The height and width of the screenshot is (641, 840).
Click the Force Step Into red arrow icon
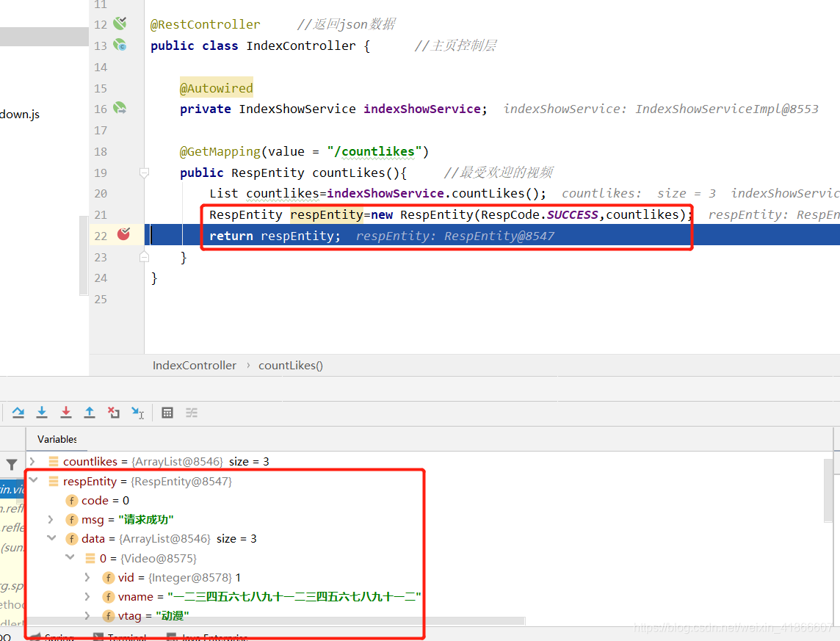[66, 413]
